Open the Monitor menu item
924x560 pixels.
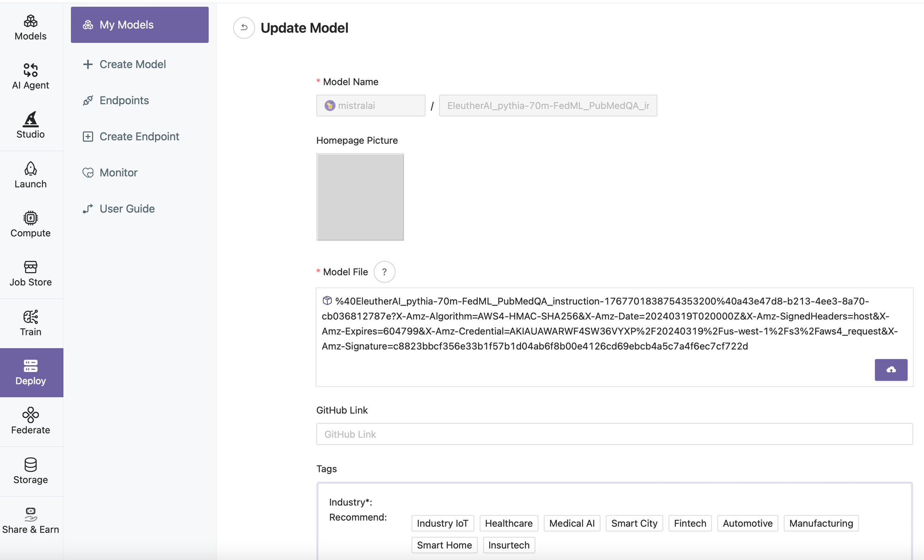[118, 173]
